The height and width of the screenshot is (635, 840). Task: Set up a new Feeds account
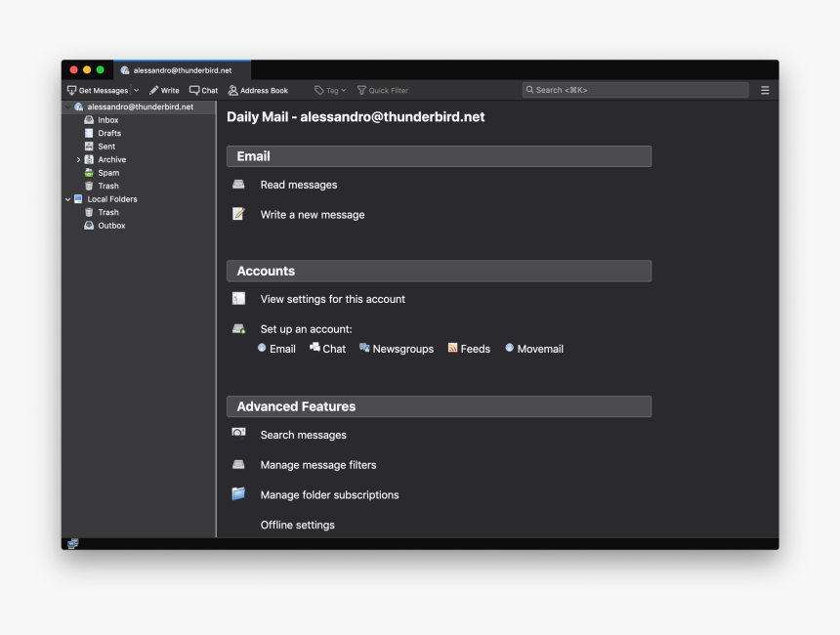pos(469,348)
